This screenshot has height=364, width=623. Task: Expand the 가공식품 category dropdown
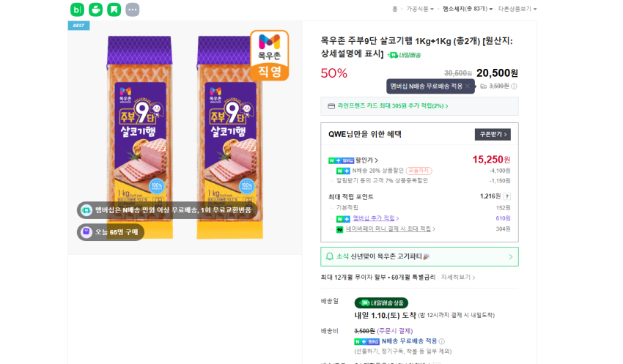420,9
